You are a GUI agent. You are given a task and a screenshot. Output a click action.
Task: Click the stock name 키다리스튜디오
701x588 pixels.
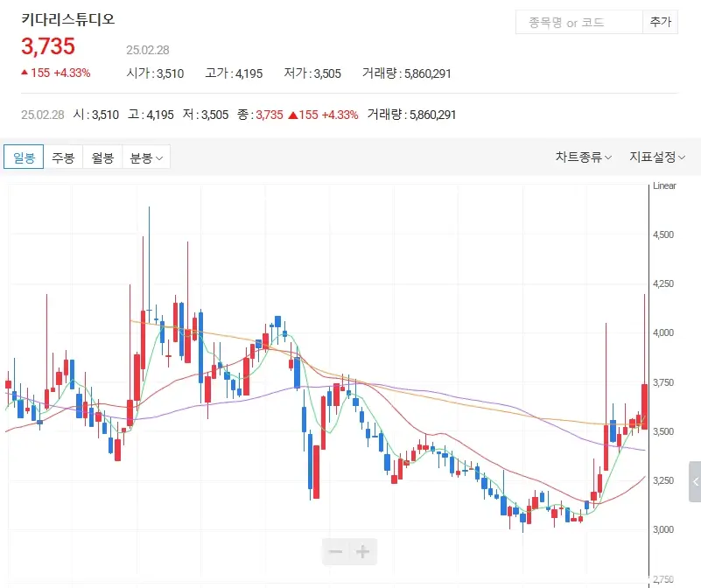coord(68,19)
